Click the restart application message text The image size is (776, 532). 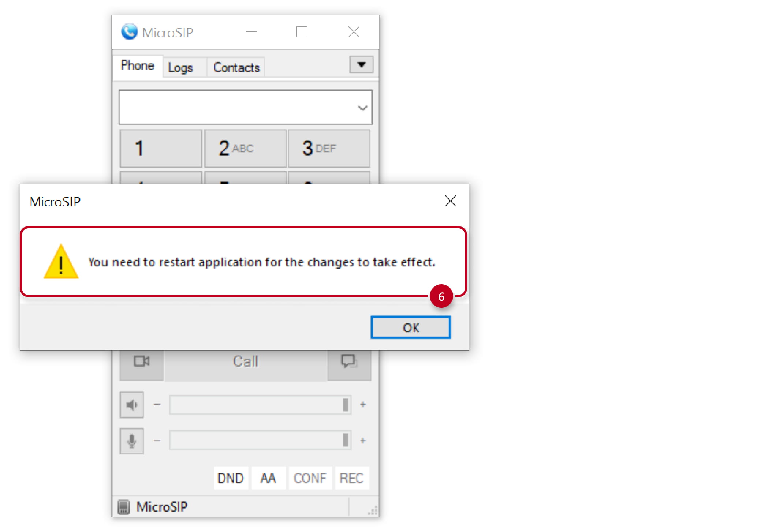pos(262,262)
